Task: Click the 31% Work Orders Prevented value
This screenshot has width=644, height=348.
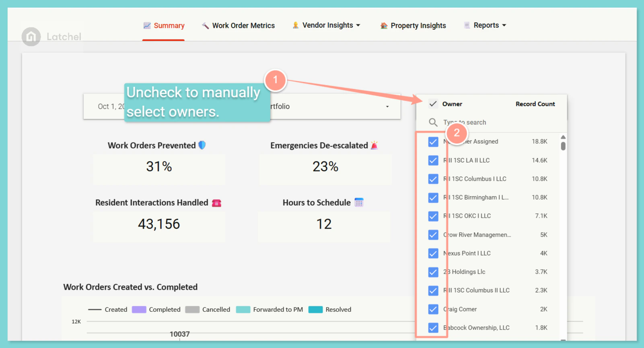Action: pyautogui.click(x=159, y=167)
